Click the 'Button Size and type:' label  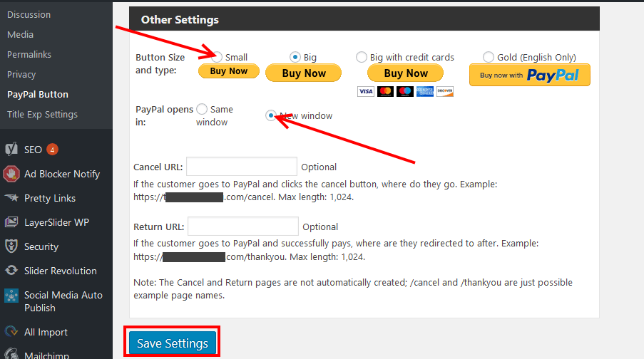[160, 63]
